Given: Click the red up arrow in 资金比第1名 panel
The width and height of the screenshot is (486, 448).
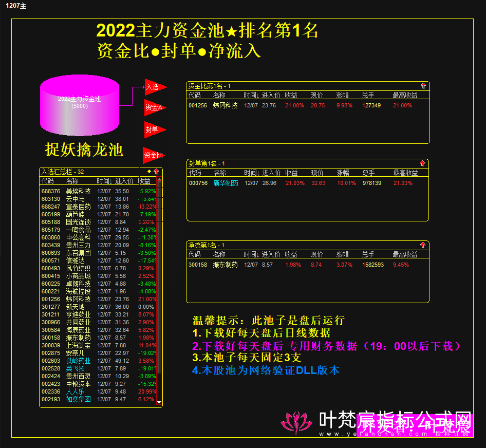Looking at the screenshot, I should tap(423, 86).
